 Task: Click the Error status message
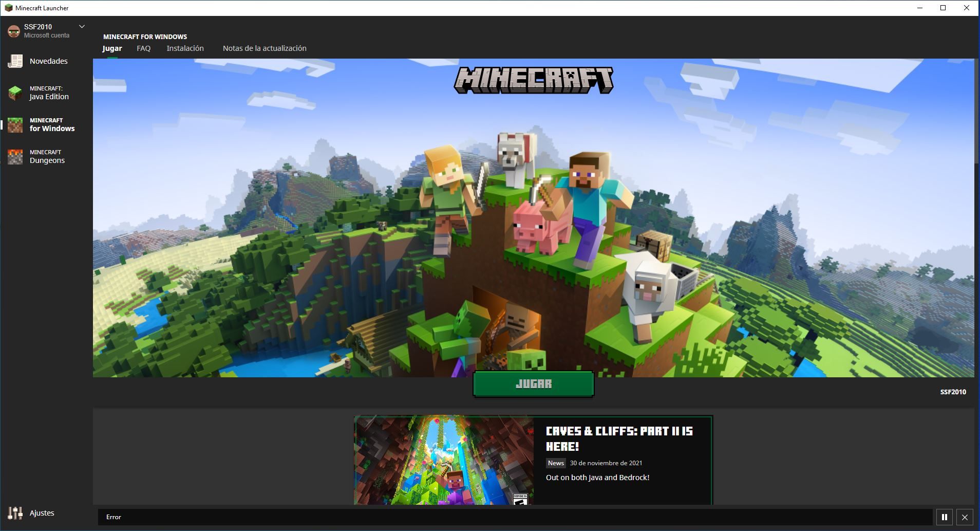click(x=114, y=517)
